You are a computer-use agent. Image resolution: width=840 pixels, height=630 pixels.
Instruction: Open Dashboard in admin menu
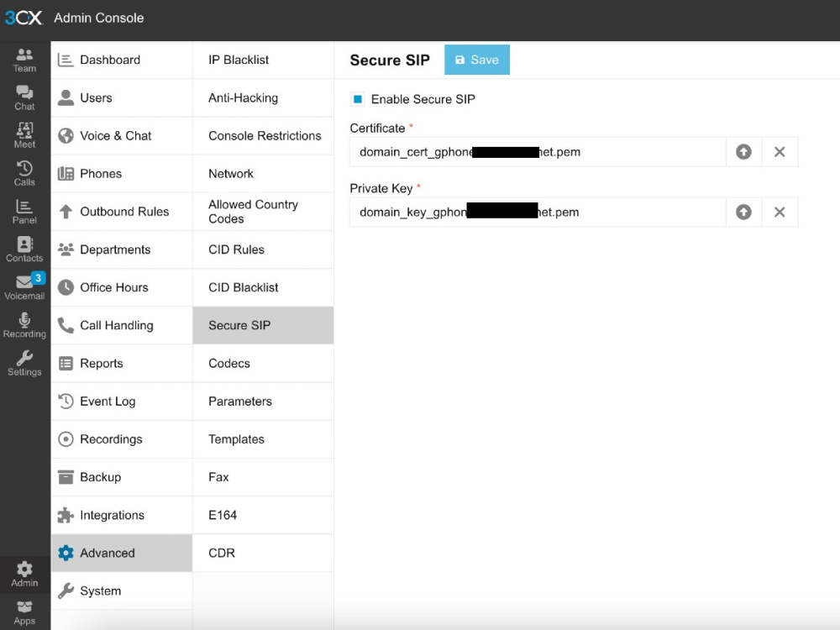[x=122, y=60]
